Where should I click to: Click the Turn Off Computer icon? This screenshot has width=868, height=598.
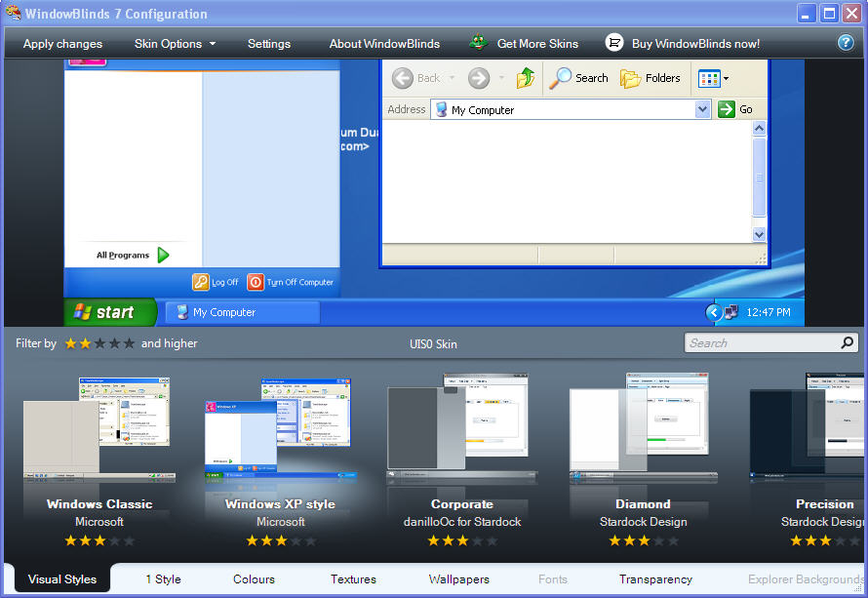click(254, 282)
